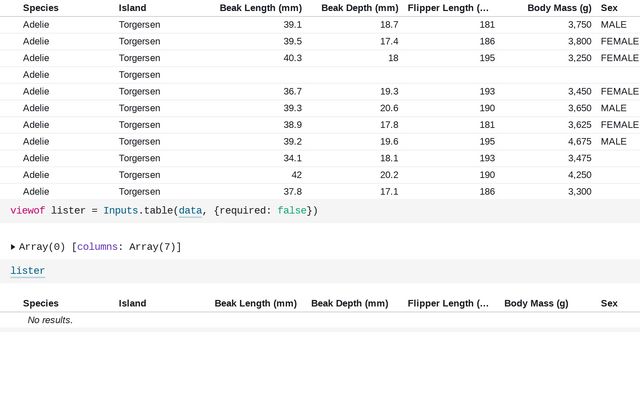Click Island header in the empty results table
This screenshot has width=640, height=400.
point(132,303)
